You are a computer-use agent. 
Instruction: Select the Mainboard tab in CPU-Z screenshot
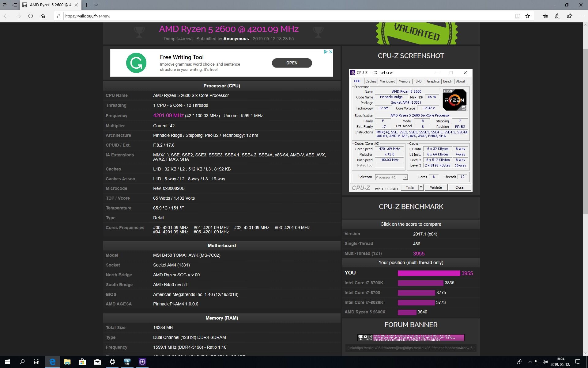coord(387,81)
